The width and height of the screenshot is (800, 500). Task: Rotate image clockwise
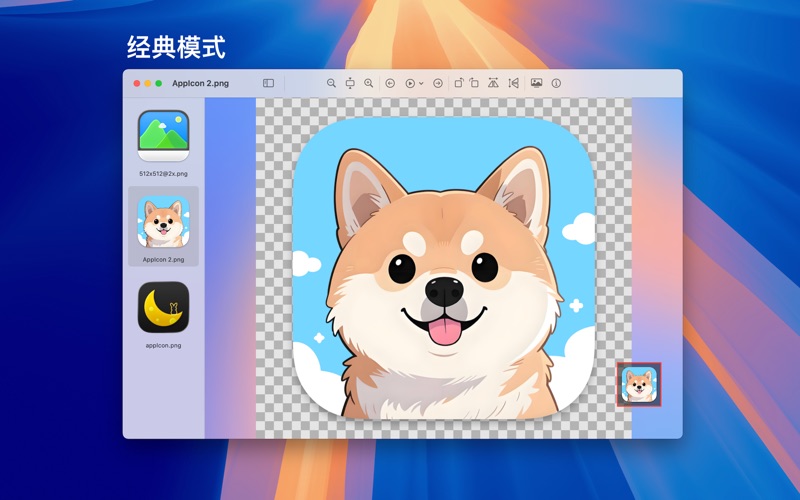(474, 84)
